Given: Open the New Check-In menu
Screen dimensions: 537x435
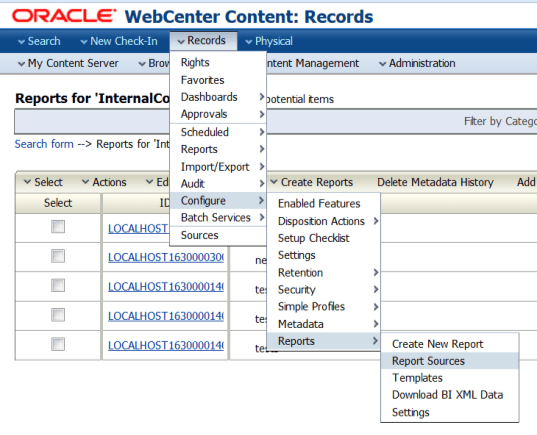Looking at the screenshot, I should 119,41.
